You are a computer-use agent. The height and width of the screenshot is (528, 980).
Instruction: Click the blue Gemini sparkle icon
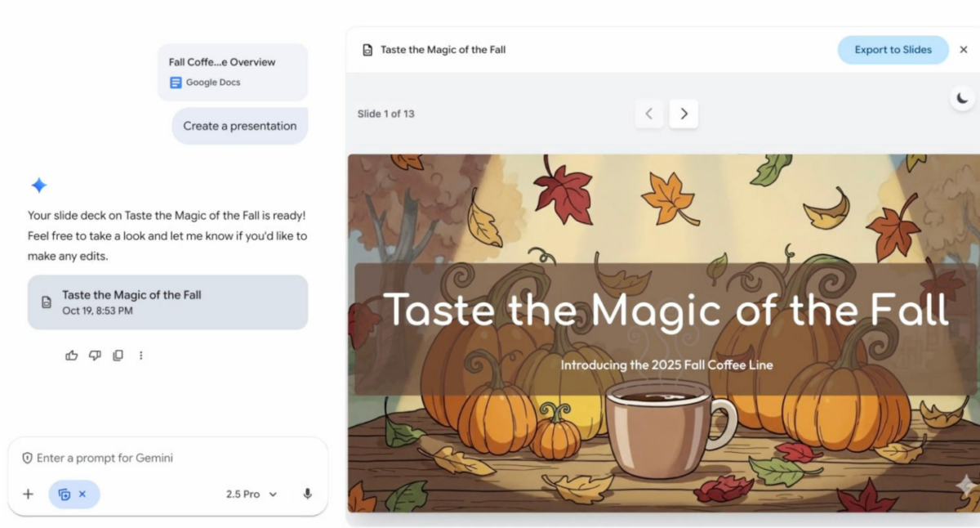38,186
